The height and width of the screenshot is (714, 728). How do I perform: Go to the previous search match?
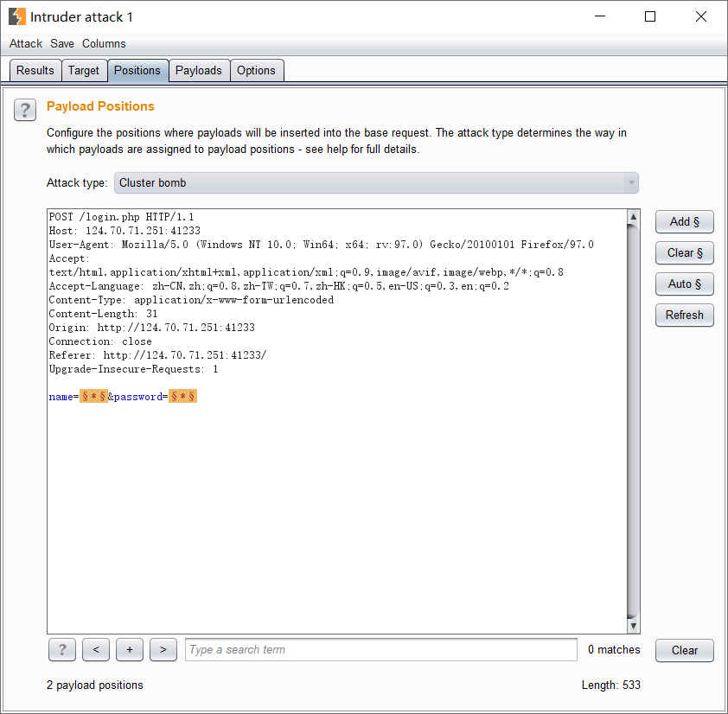coord(96,649)
